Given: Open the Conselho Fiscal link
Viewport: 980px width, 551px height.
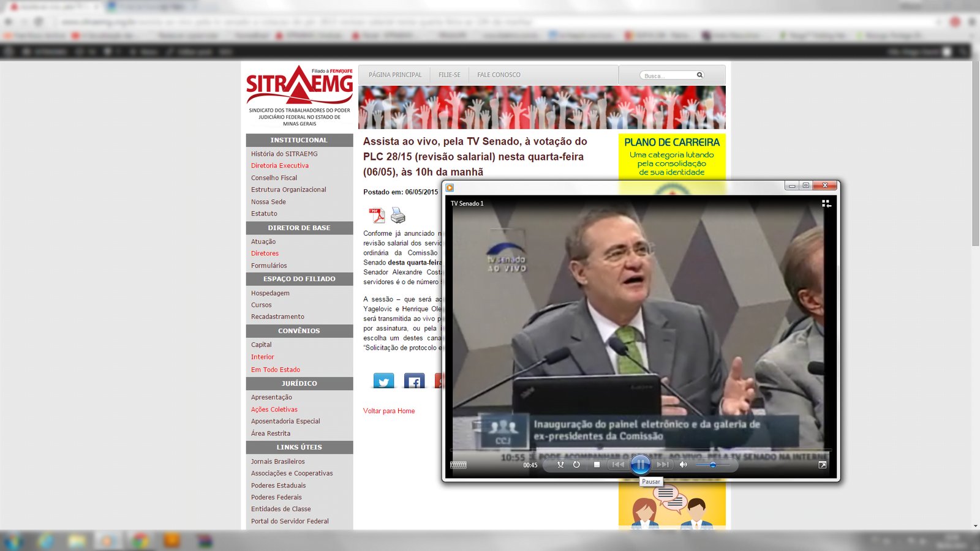Looking at the screenshot, I should [x=274, y=178].
